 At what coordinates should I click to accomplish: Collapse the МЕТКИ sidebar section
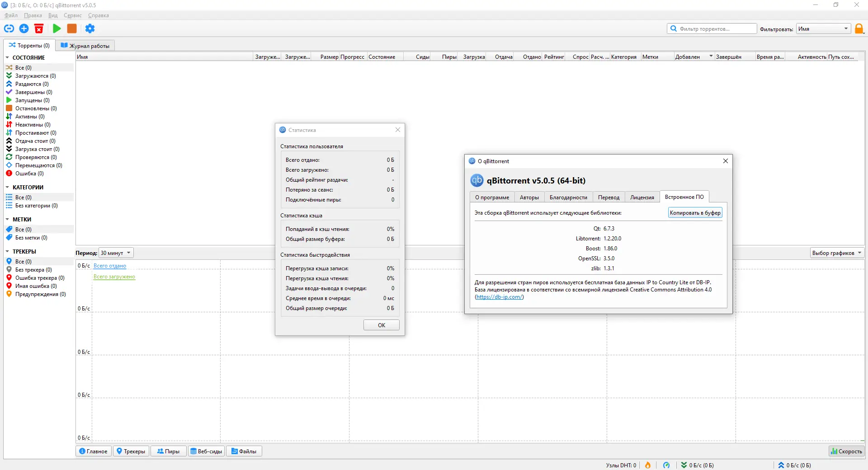(x=7, y=220)
